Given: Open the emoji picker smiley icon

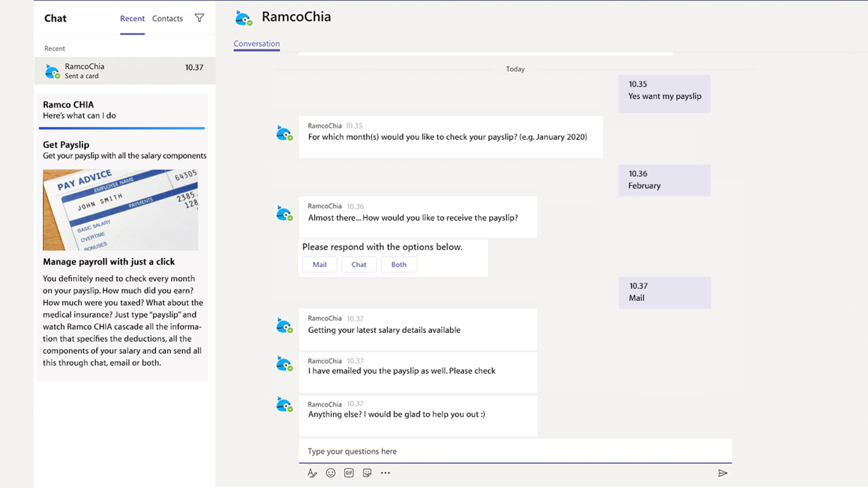Looking at the screenshot, I should tap(330, 473).
